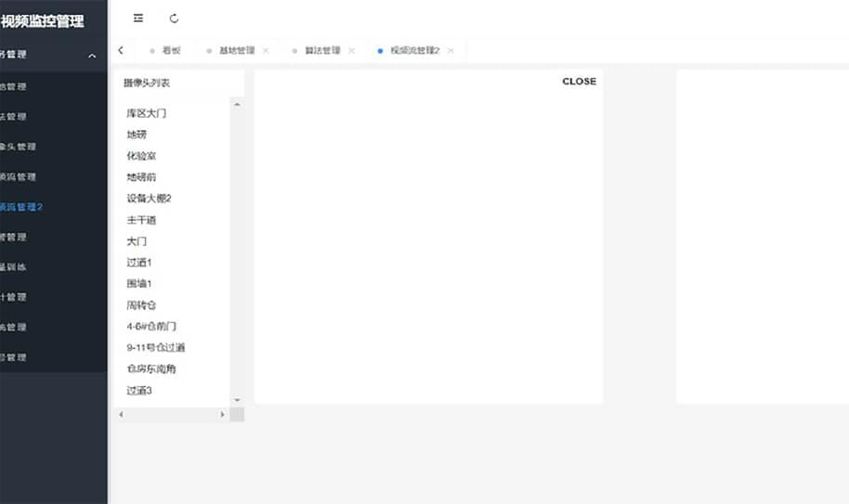Select 库区大门 camera in list
The width and height of the screenshot is (849, 504).
146,113
